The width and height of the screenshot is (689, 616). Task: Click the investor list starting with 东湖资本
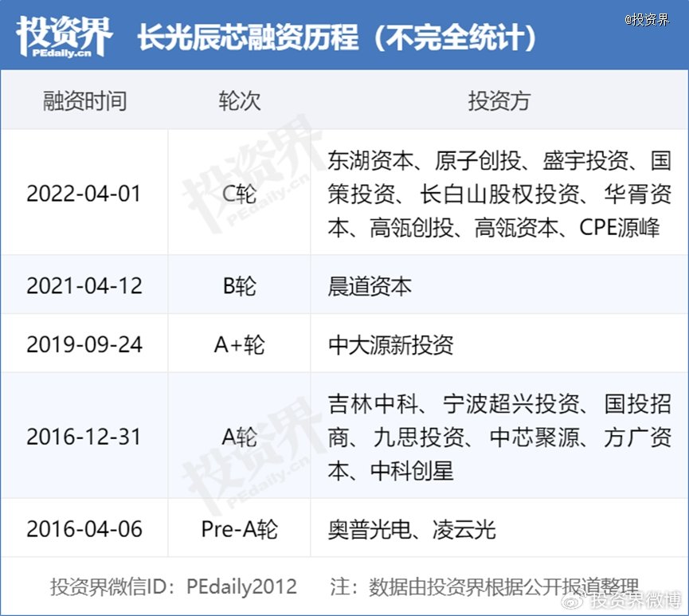[x=499, y=194]
